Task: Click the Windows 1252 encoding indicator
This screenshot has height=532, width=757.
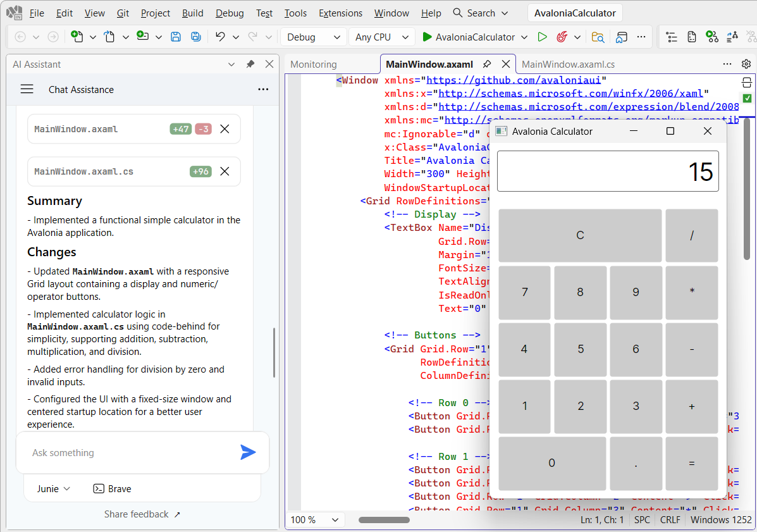Action: point(721,520)
